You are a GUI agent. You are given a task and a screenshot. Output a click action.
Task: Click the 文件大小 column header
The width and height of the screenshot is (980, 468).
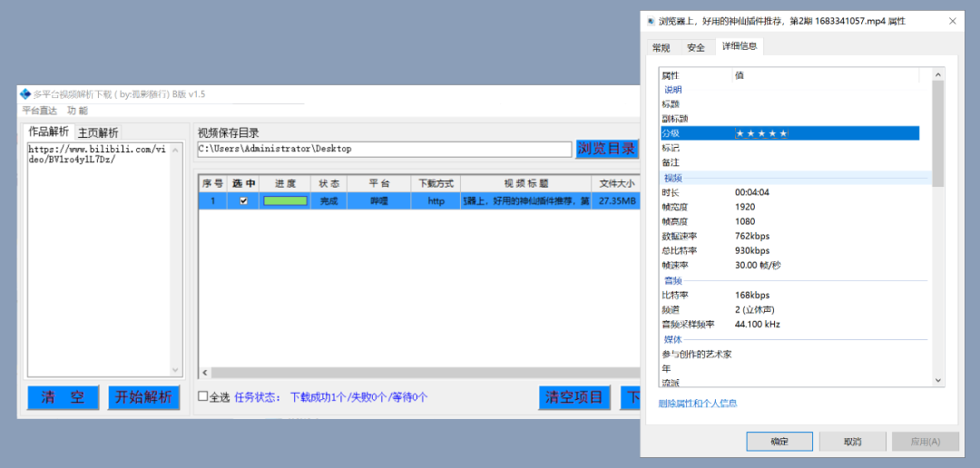616,184
